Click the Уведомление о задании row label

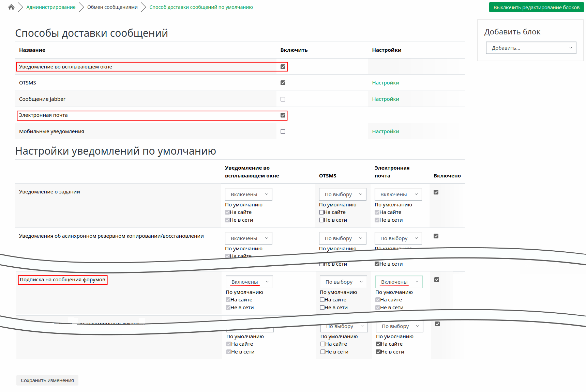49,192
